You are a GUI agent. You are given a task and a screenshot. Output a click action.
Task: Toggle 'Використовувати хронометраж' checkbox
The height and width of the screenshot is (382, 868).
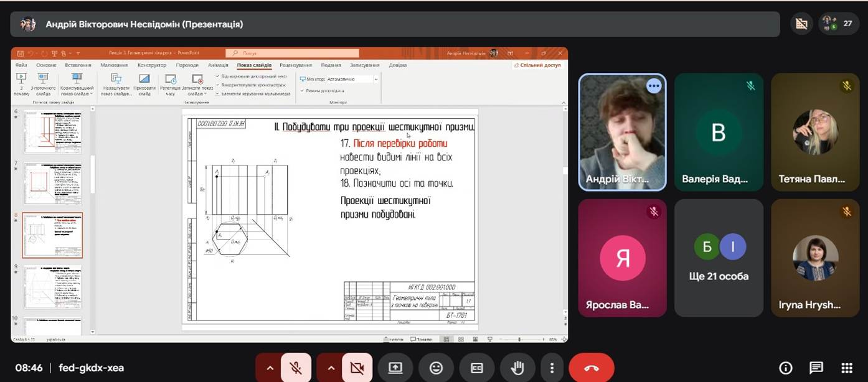pos(217,85)
